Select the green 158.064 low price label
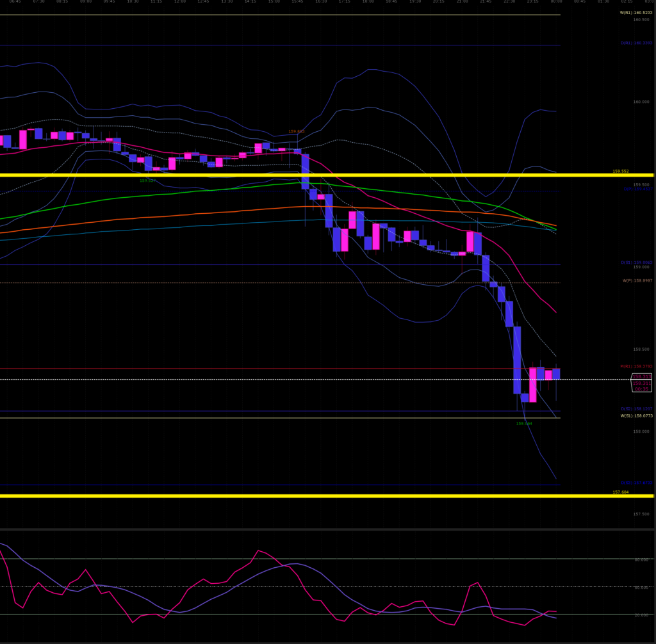The width and height of the screenshot is (656, 644). click(524, 424)
